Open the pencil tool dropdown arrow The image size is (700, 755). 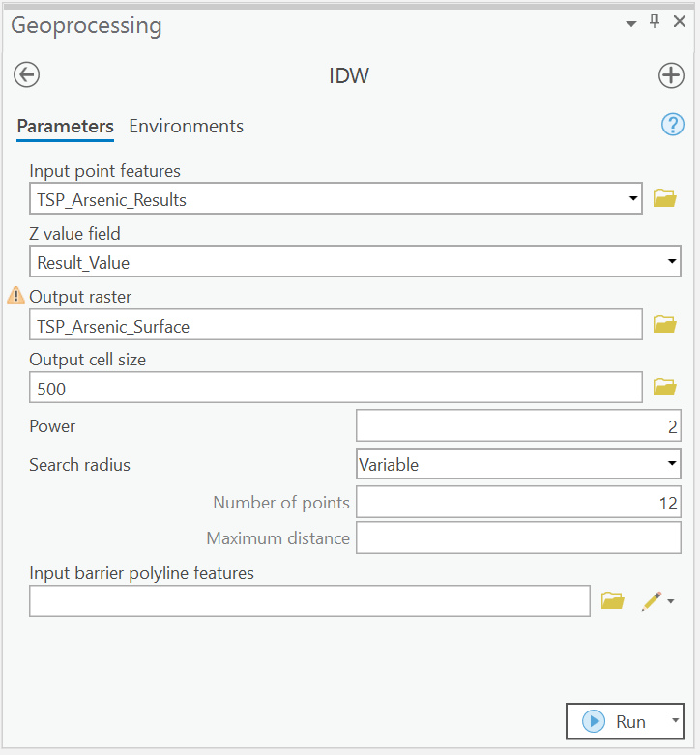671,601
